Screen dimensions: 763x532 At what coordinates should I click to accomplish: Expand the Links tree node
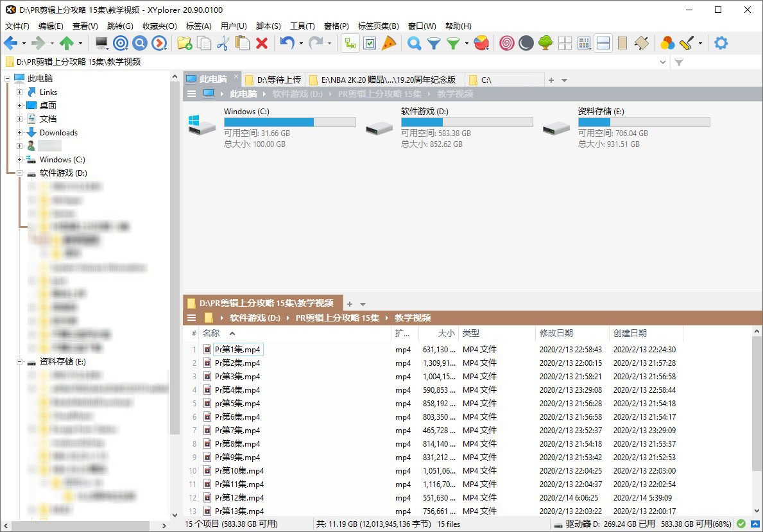[x=19, y=92]
